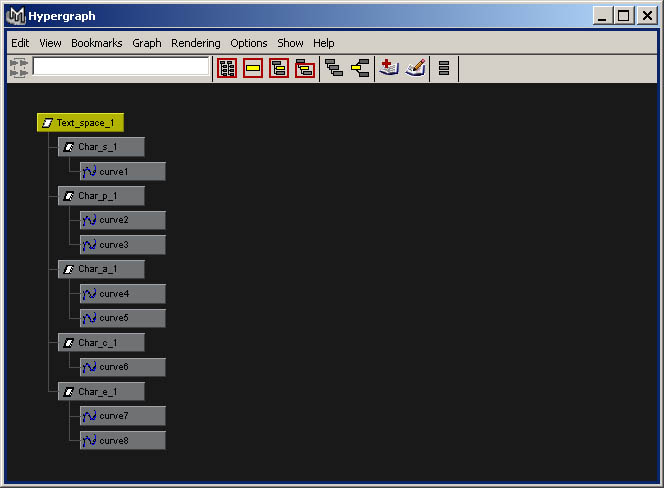This screenshot has height=488, width=664.
Task: Open the Bookmarks menu
Action: [97, 43]
